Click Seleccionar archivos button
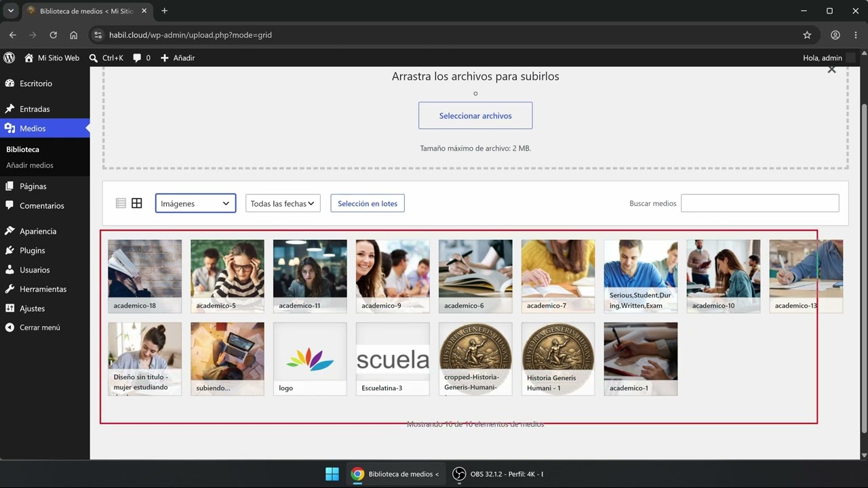Screen dimensions: 868x488 click(x=475, y=116)
